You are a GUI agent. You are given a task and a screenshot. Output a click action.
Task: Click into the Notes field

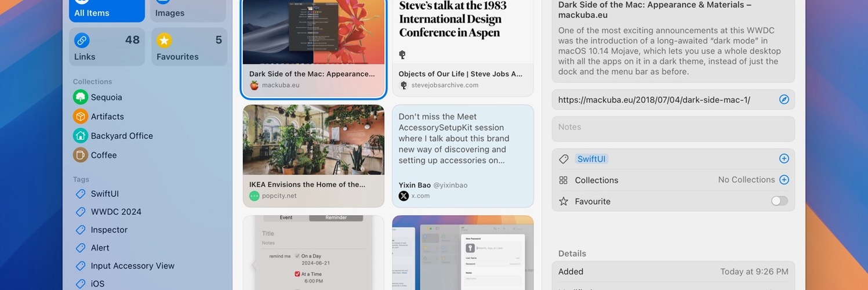[673, 129]
